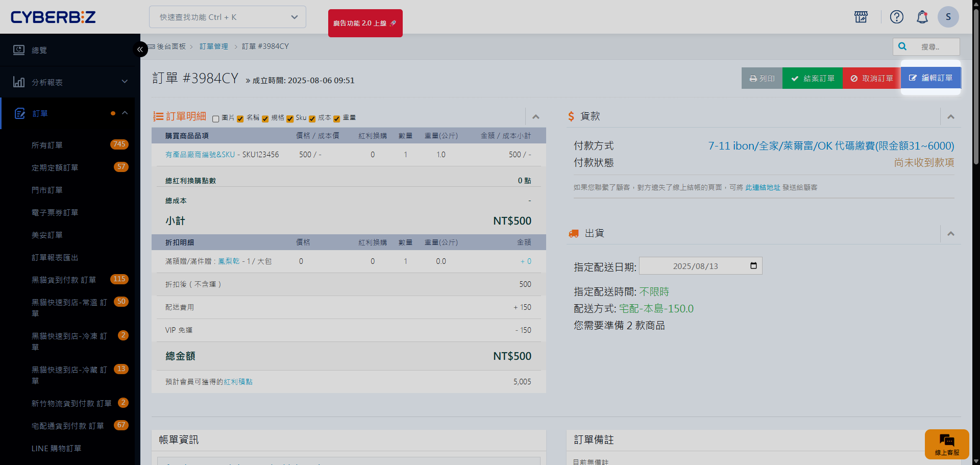Click the 列印 print button

762,78
